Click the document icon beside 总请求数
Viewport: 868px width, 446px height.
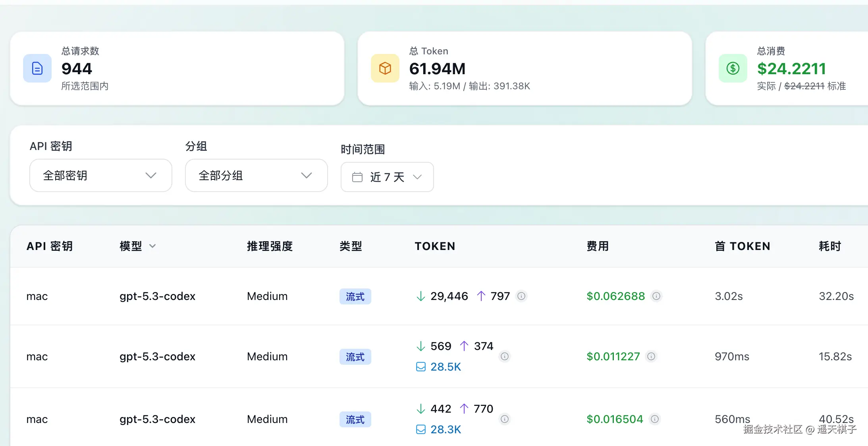coord(37,68)
